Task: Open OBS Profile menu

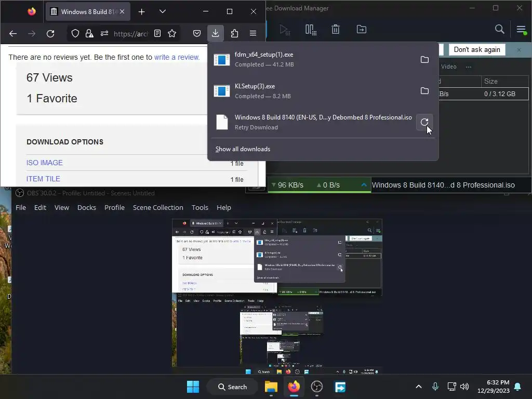Action: click(114, 207)
